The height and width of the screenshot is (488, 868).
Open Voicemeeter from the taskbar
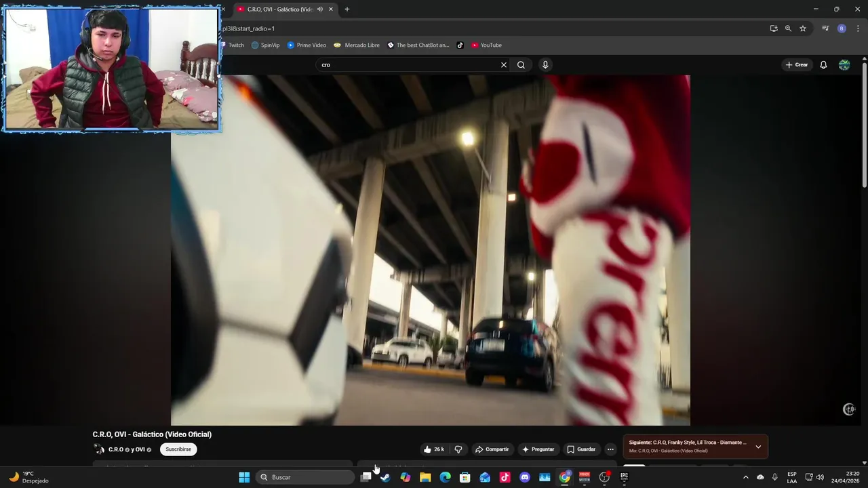[x=585, y=477]
